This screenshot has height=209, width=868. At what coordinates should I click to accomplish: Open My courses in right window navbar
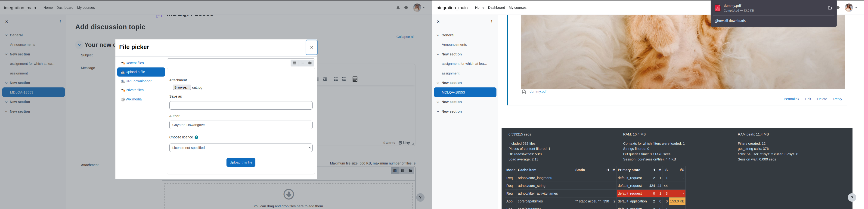(518, 8)
